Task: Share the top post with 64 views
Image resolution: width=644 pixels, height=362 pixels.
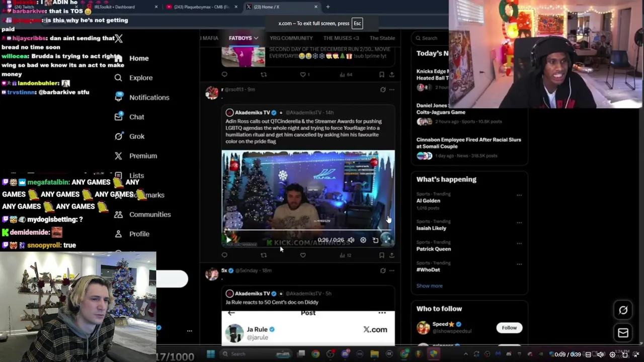Action: [391, 74]
